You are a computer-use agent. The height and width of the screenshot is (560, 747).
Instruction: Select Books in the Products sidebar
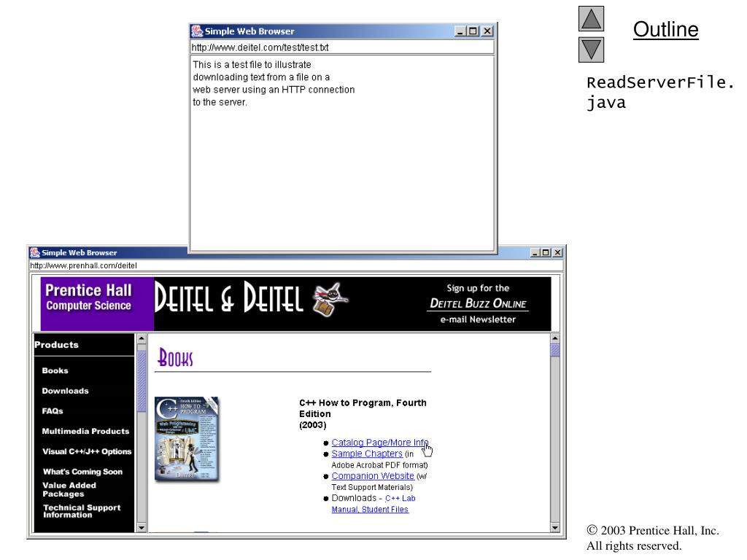tap(55, 370)
